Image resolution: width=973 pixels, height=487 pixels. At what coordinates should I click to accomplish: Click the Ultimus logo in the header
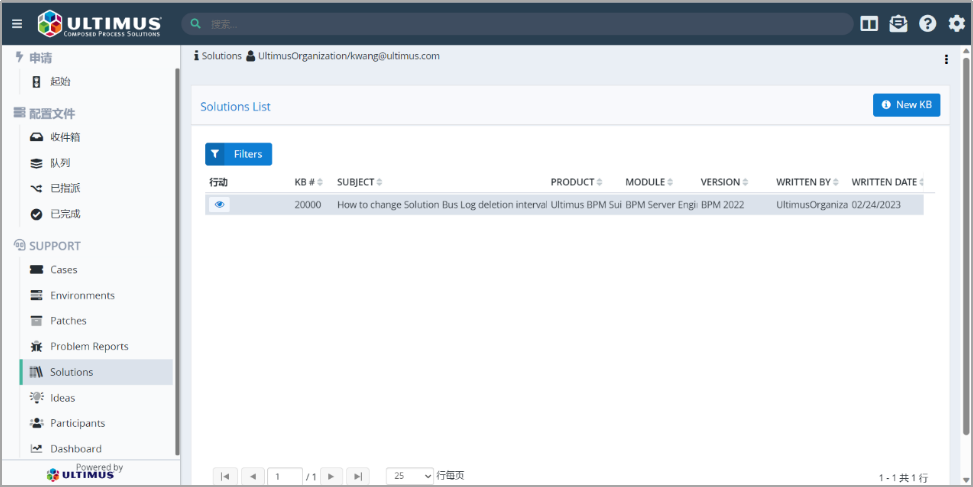point(99,24)
